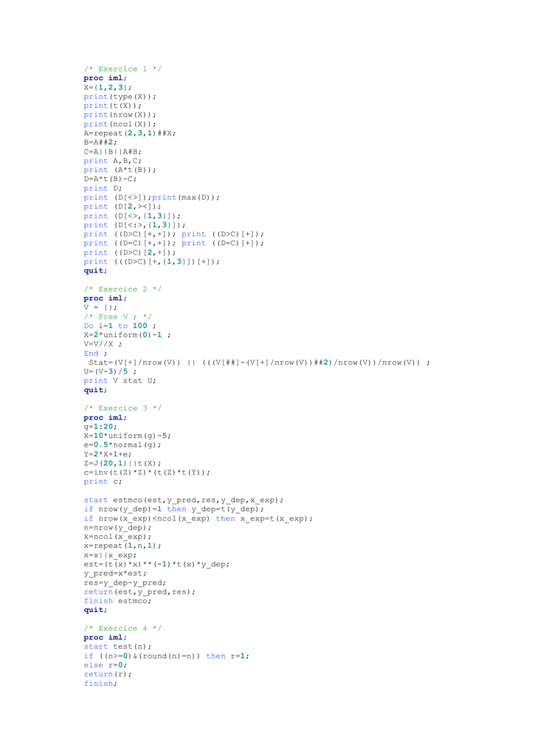Click the '/* Exercice 1 */' comment line
The image size is (535, 756).
point(122,69)
